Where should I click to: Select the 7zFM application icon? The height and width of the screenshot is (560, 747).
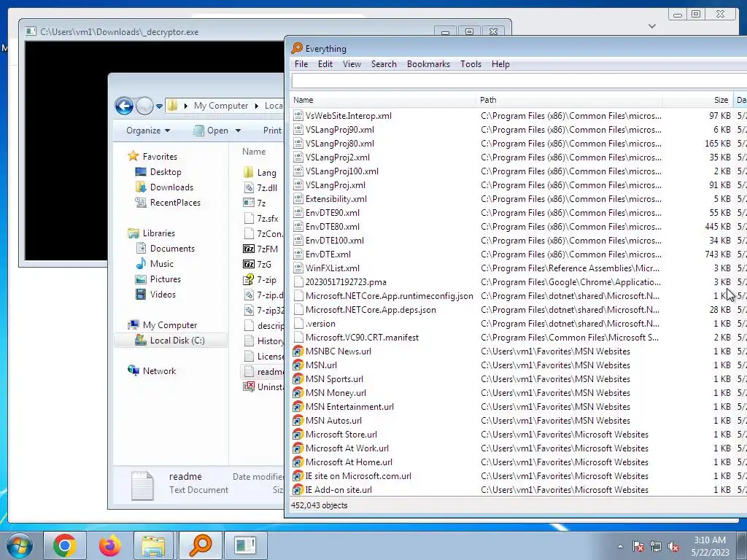point(249,249)
